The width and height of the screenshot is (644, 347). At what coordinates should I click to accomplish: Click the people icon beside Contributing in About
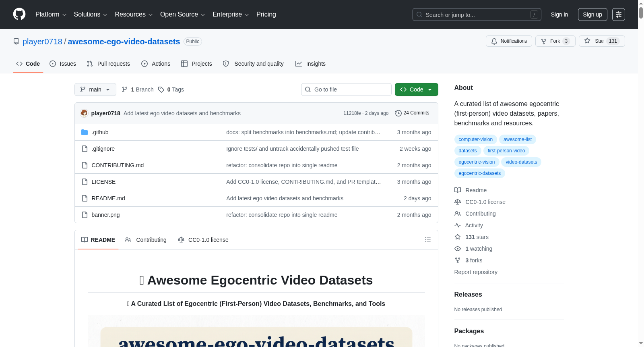[458, 214]
